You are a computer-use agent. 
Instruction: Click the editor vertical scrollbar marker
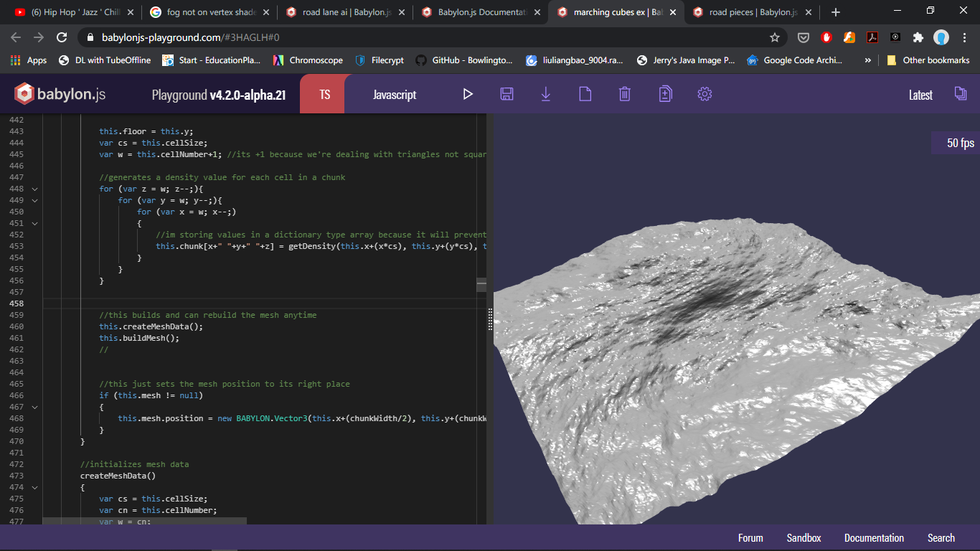pos(481,285)
